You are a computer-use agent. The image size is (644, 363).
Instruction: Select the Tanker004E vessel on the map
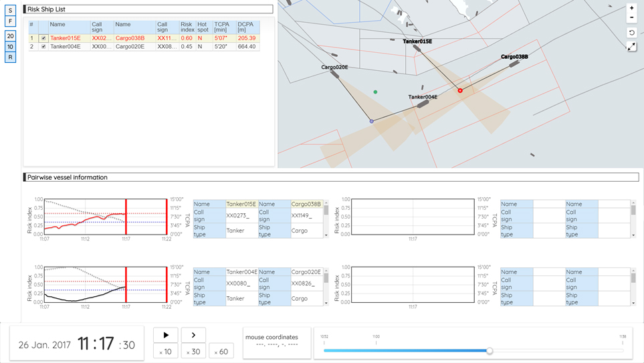(423, 104)
